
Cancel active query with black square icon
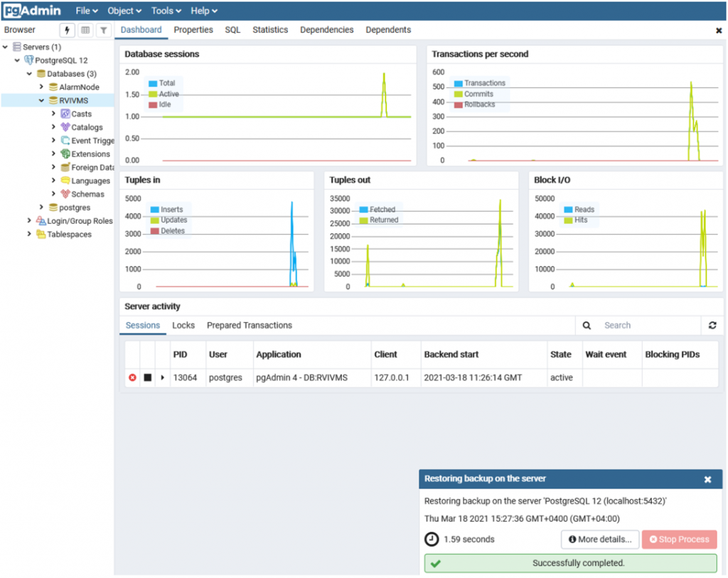point(148,378)
